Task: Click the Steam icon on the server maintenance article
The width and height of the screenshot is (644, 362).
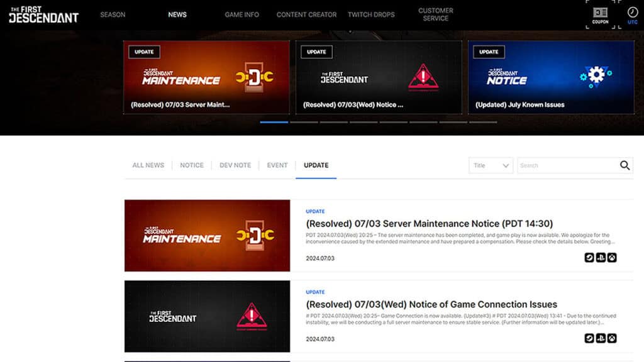Action: (589, 257)
